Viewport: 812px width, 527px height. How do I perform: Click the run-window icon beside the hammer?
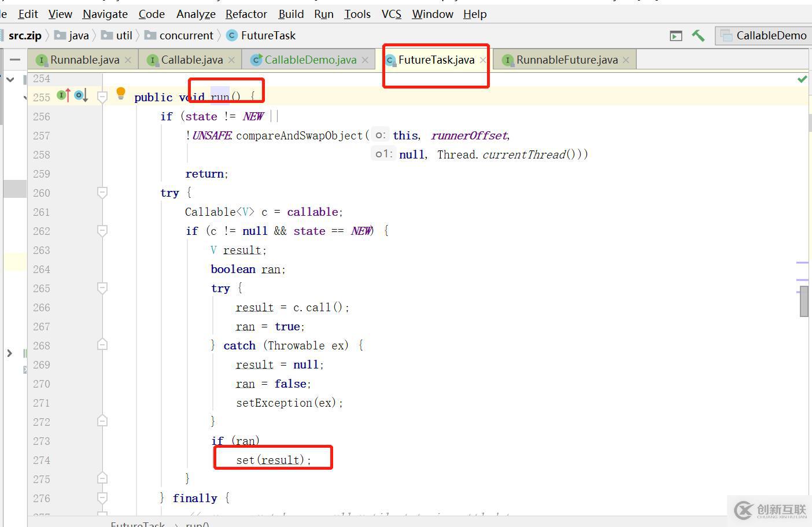pyautogui.click(x=676, y=36)
